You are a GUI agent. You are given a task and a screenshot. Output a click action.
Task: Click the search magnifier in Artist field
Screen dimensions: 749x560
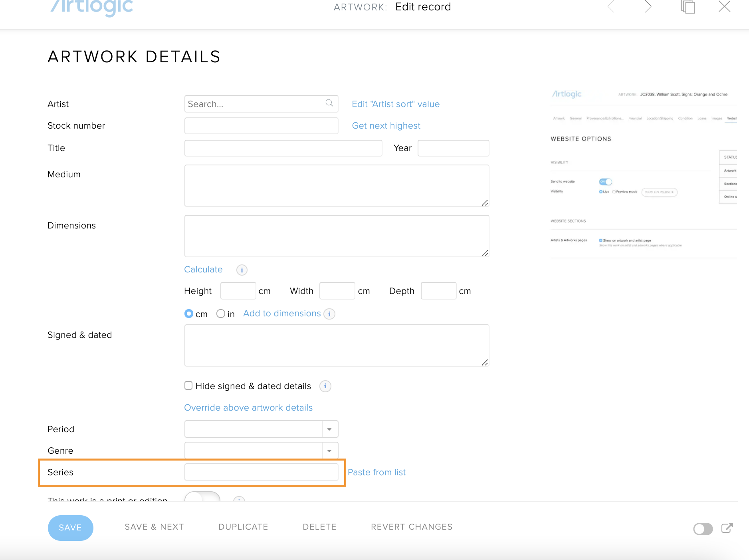pos(329,103)
